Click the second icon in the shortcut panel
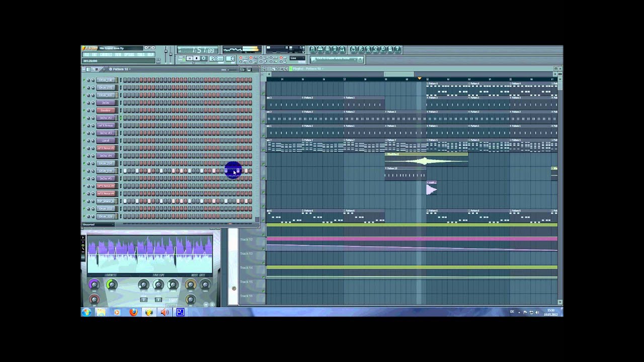This screenshot has width=644, height=362. click(x=320, y=49)
